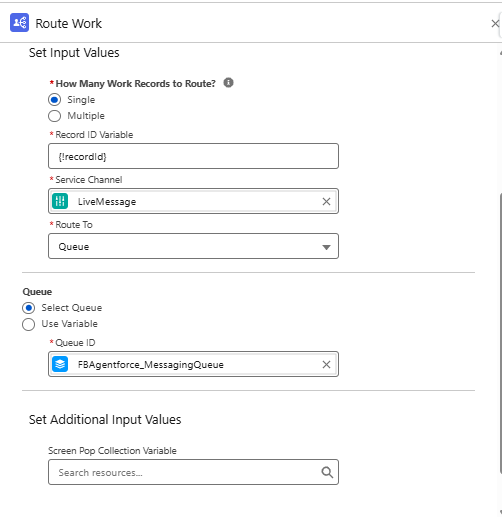502x517 pixels.
Task: Click the LiveMessage service channel icon
Action: click(60, 201)
